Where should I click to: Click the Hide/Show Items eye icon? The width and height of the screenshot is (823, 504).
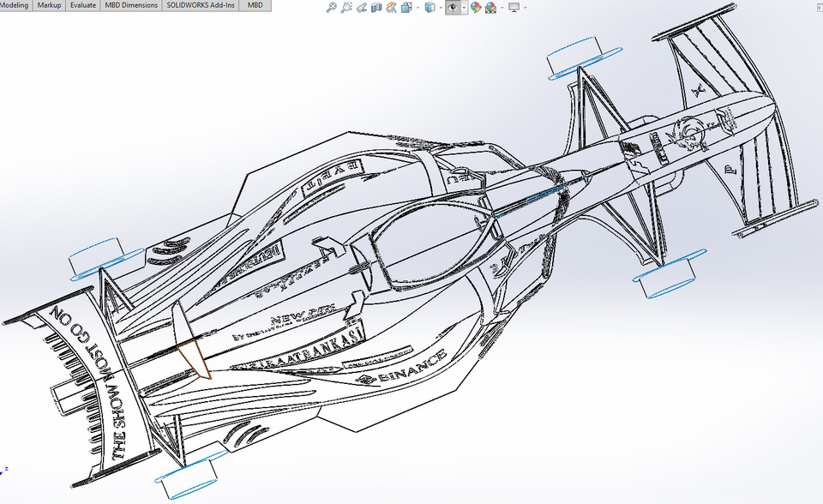(454, 7)
